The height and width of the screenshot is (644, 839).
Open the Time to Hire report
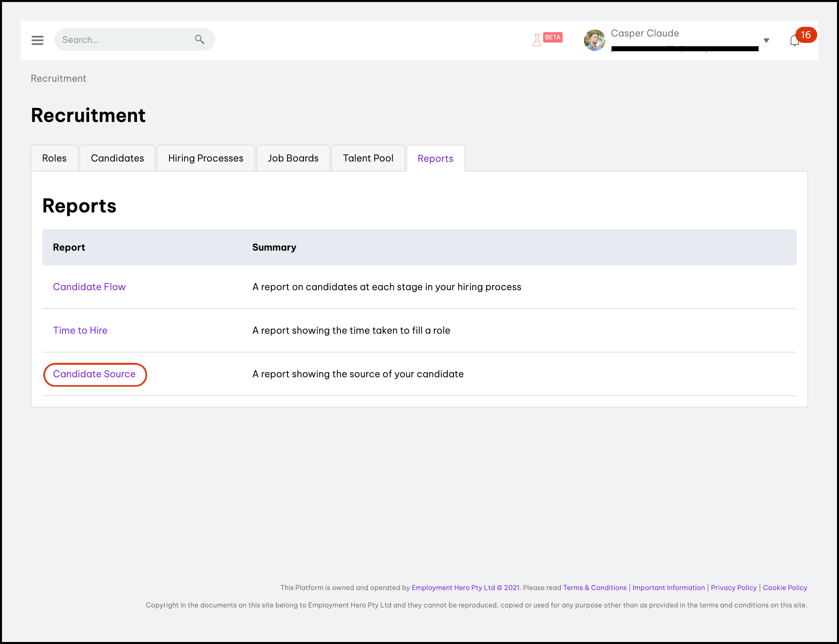[80, 330]
